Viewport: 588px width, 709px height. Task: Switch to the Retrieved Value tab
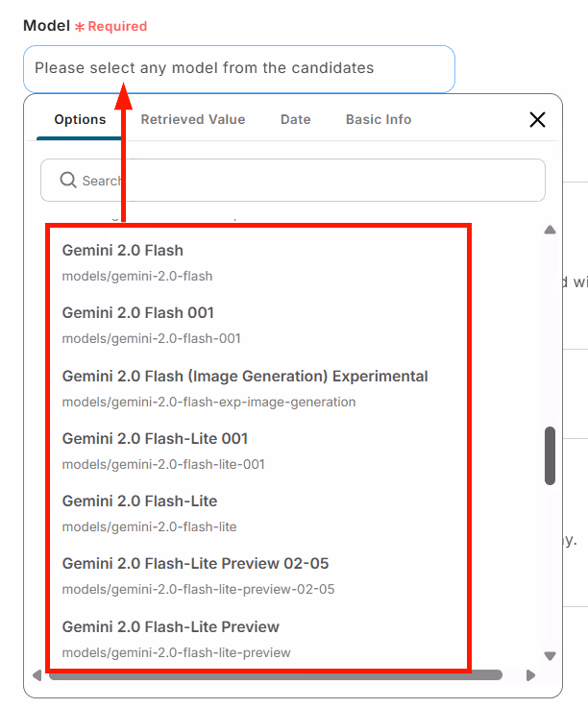[193, 119]
